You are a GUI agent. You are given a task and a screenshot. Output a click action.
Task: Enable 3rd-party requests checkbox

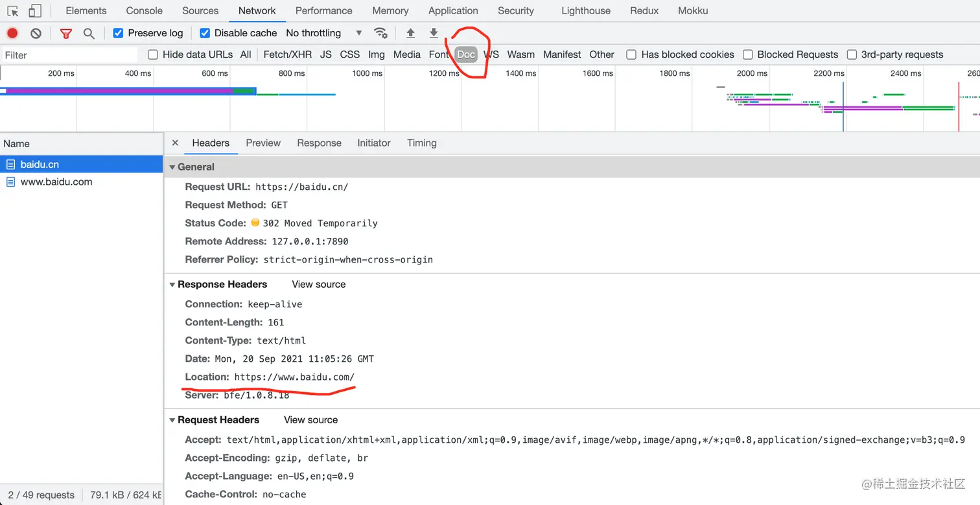tap(852, 54)
